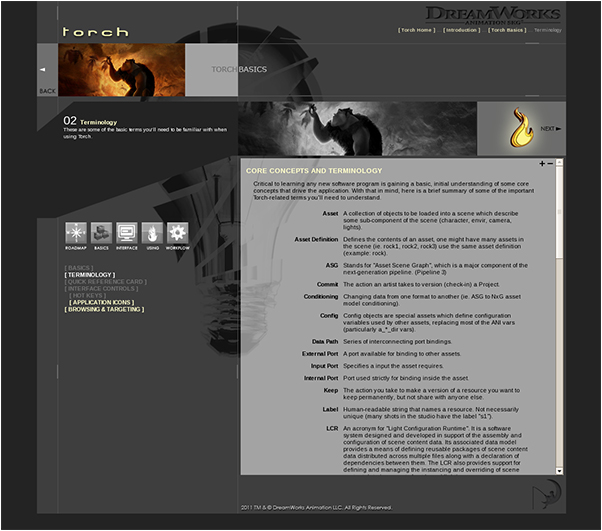
Task: Click the content panel scrollbar thumb
Action: (x=559, y=212)
